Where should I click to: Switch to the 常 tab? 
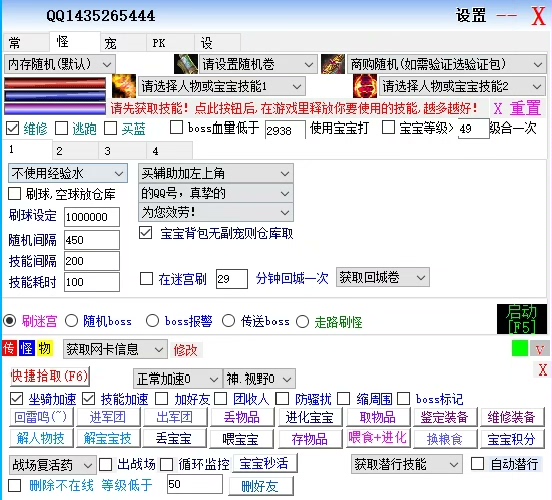pyautogui.click(x=26, y=43)
